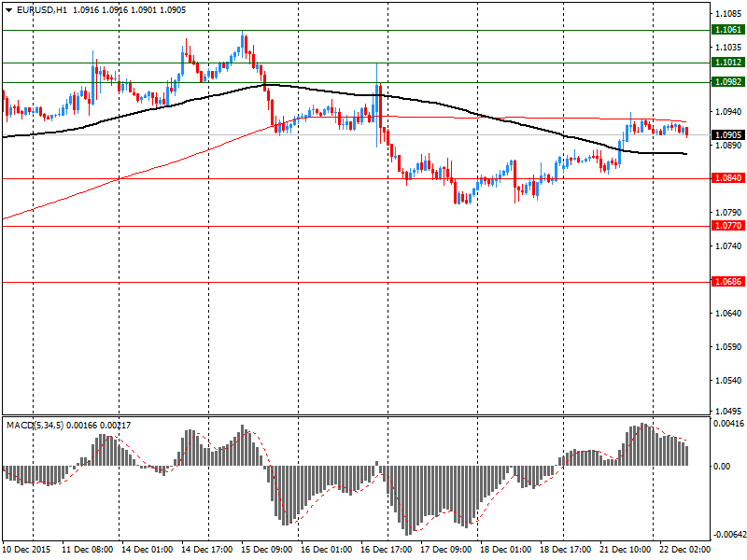Click the 18 Dec 17:00 time axis label
This screenshot has height=560, width=747.
tap(565, 550)
